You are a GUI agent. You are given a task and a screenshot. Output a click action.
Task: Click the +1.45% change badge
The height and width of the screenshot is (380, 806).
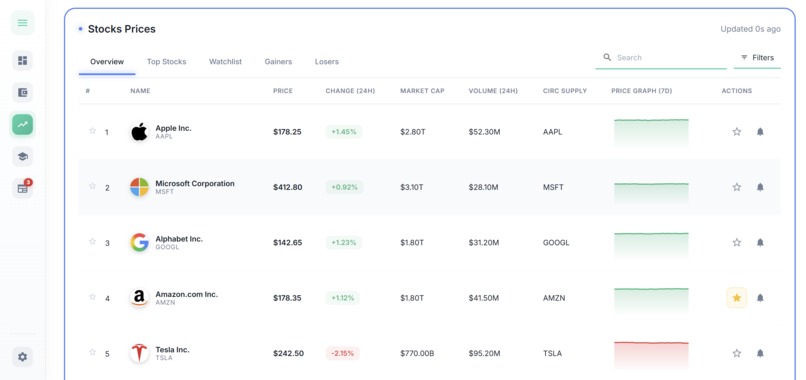pos(344,132)
